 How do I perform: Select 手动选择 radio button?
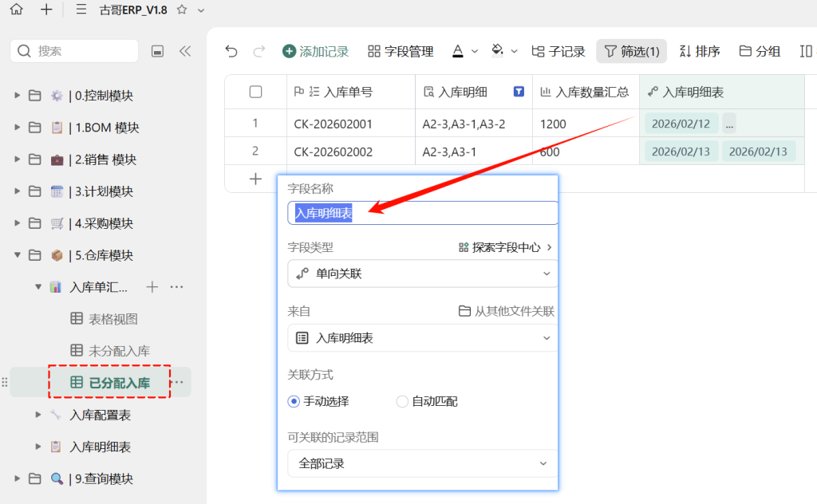click(294, 401)
